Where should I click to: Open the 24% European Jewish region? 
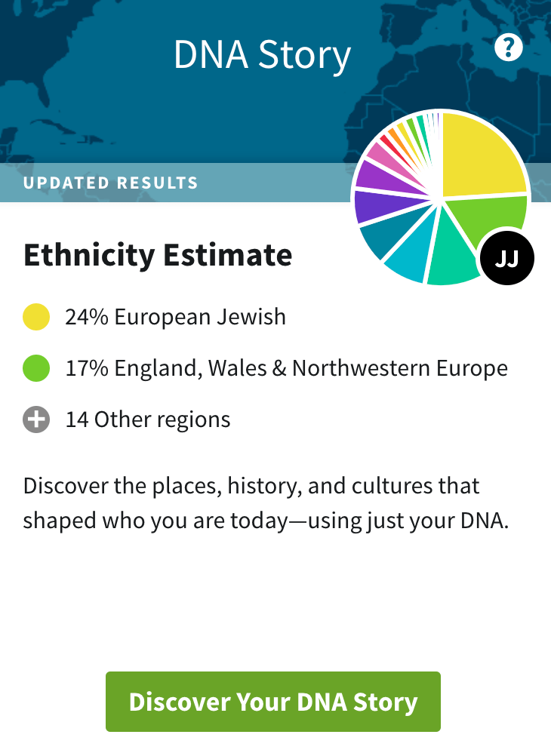[x=175, y=317]
